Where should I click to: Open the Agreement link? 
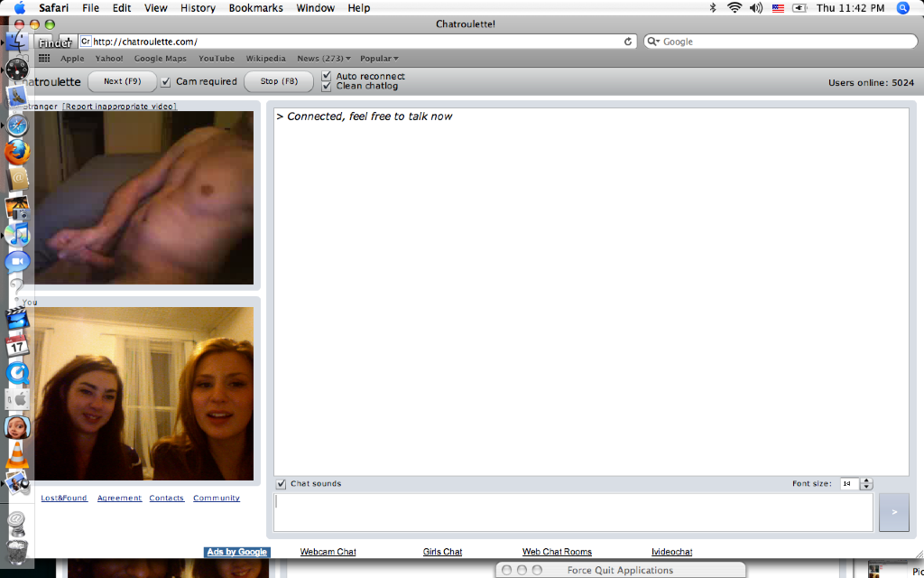click(120, 499)
